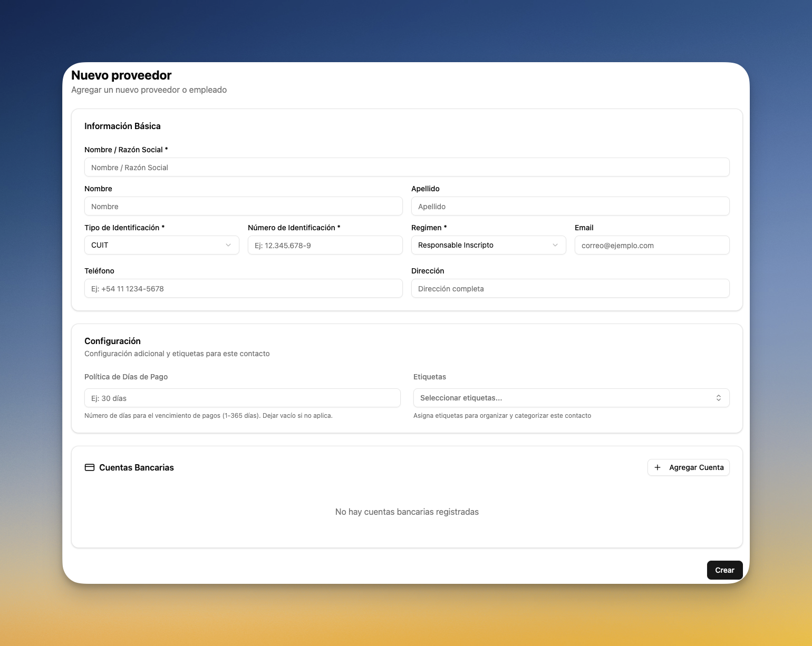Image resolution: width=812 pixels, height=646 pixels.
Task: Click the 'Configuración adicional y etiquetas' description
Action: [x=177, y=354]
